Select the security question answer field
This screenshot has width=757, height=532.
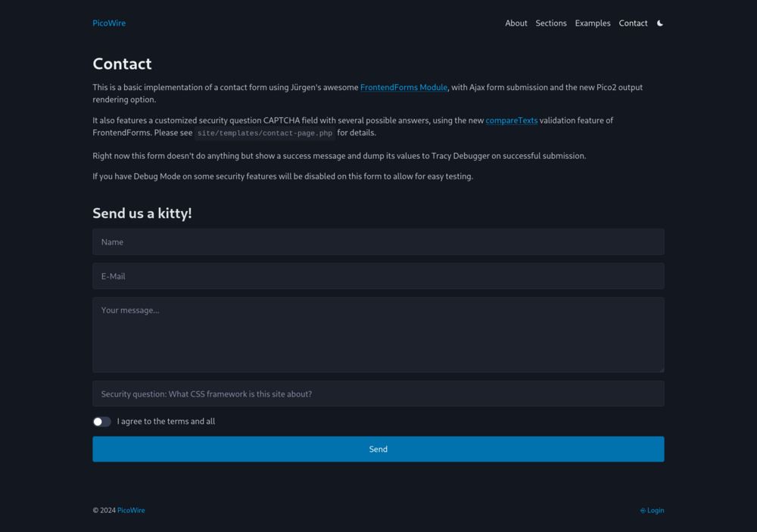tap(378, 393)
